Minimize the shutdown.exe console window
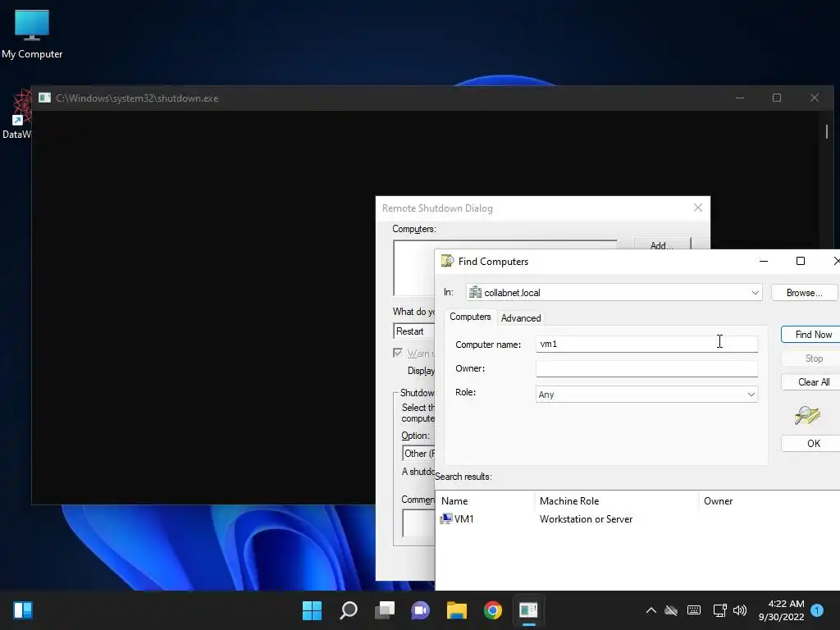This screenshot has width=840, height=630. (740, 98)
